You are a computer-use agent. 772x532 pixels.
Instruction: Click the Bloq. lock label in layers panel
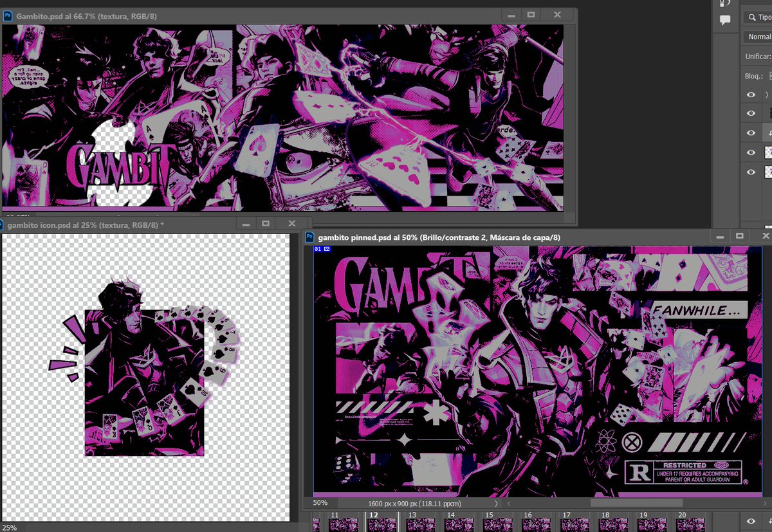(x=754, y=76)
